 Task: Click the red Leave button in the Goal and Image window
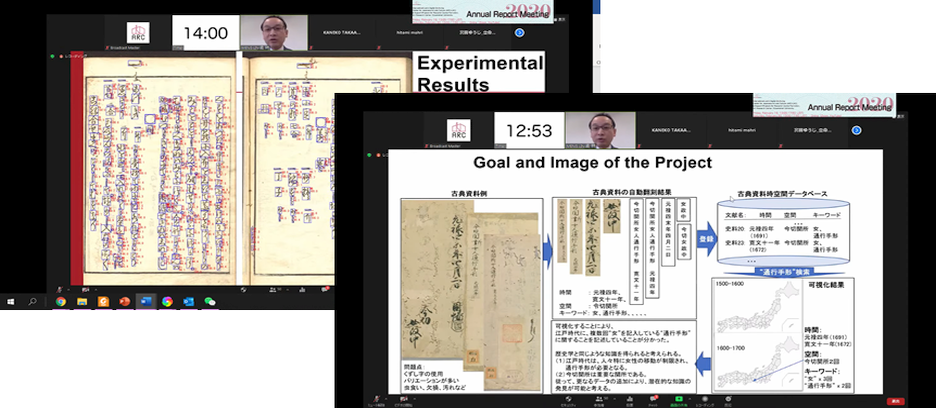tap(895, 401)
